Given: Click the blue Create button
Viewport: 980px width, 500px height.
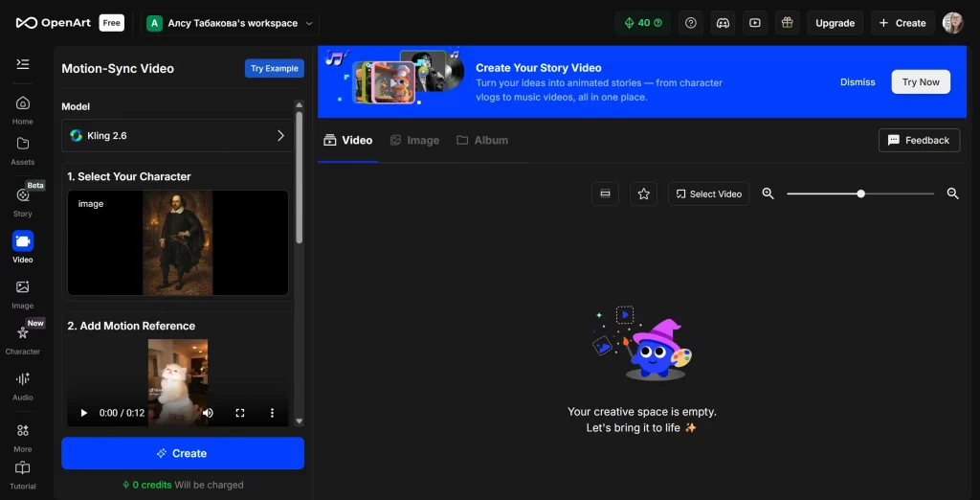Looking at the screenshot, I should pyautogui.click(x=183, y=453).
